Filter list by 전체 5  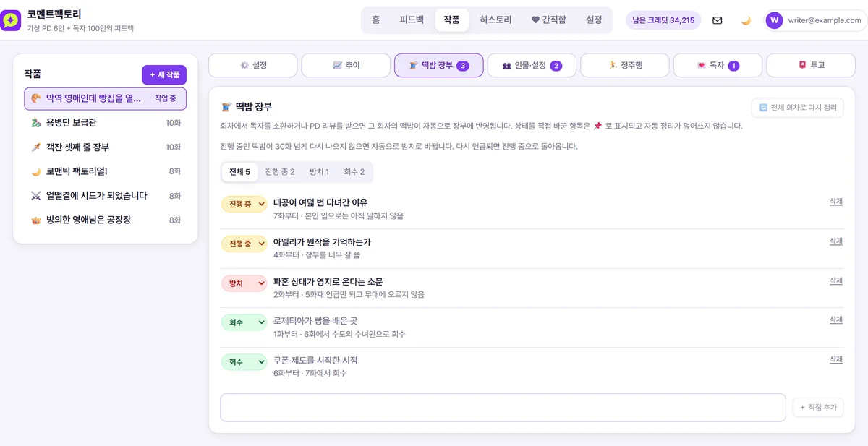click(239, 172)
